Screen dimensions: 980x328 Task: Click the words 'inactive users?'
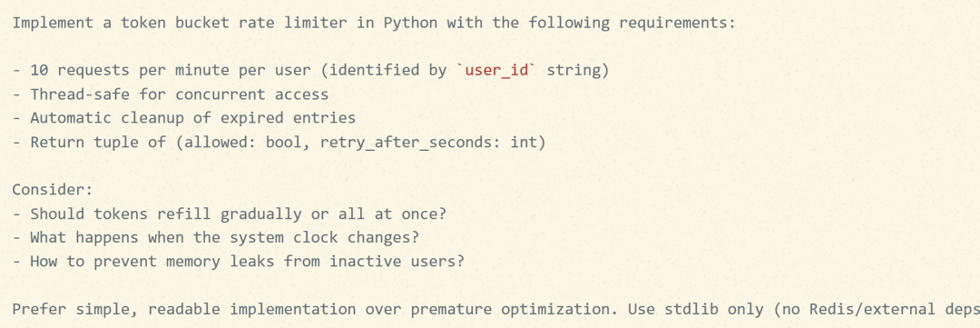click(397, 261)
